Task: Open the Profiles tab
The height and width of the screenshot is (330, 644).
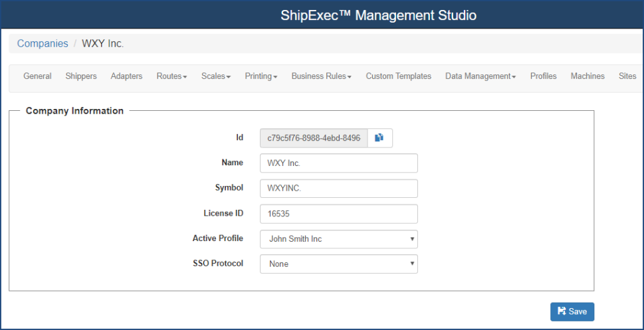Action: (x=543, y=76)
